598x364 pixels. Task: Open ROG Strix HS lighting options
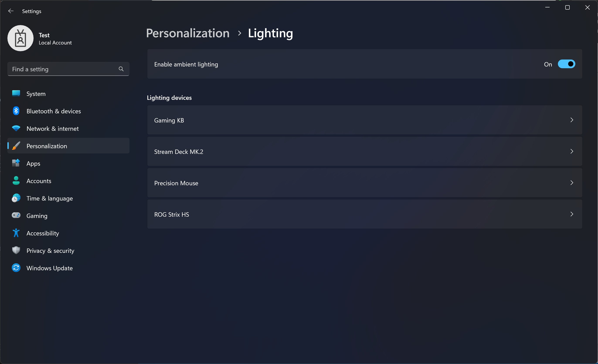365,214
